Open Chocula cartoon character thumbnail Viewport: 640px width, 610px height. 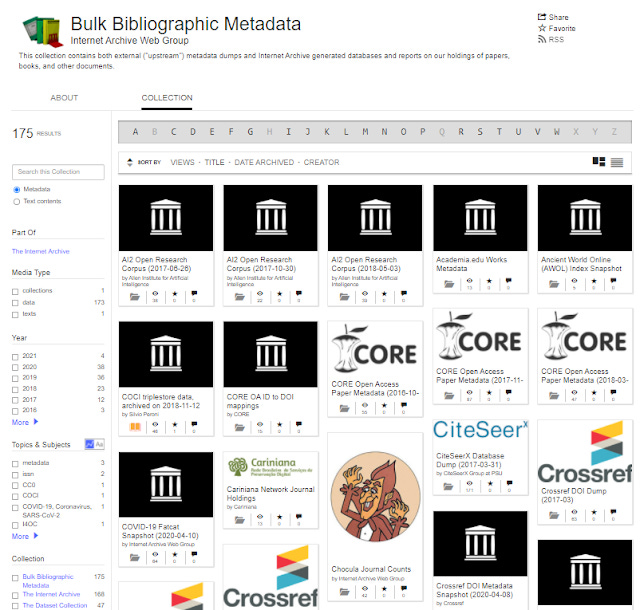375,496
